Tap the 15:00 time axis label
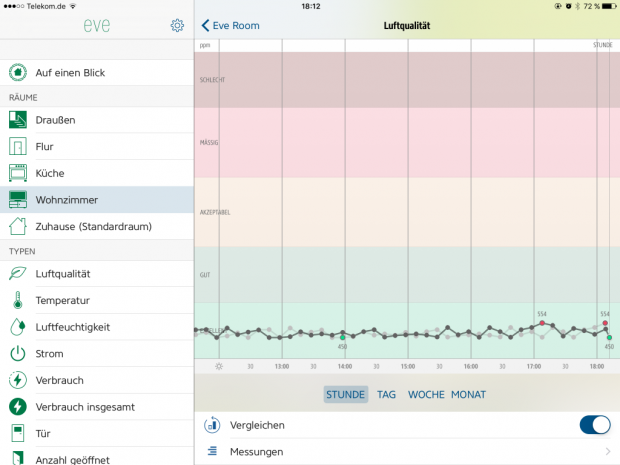 tap(408, 367)
